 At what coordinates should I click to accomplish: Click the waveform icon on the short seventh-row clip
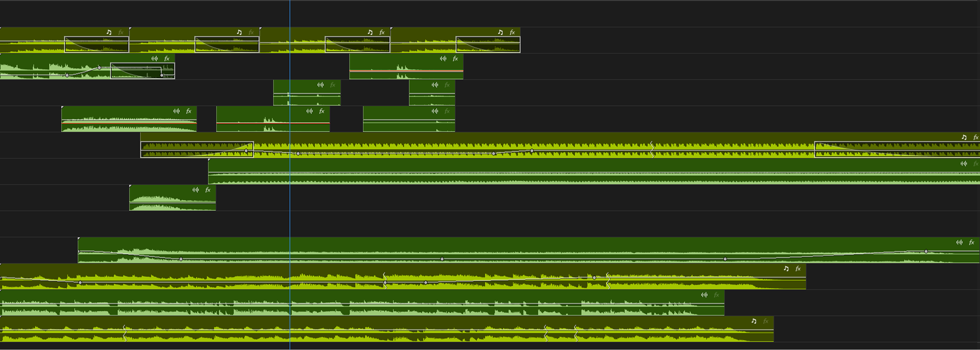coord(195,190)
